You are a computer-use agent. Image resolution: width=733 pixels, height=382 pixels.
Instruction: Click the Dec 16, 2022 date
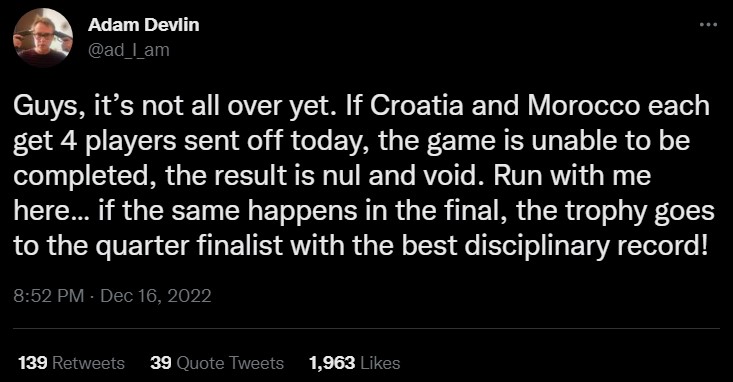point(156,296)
